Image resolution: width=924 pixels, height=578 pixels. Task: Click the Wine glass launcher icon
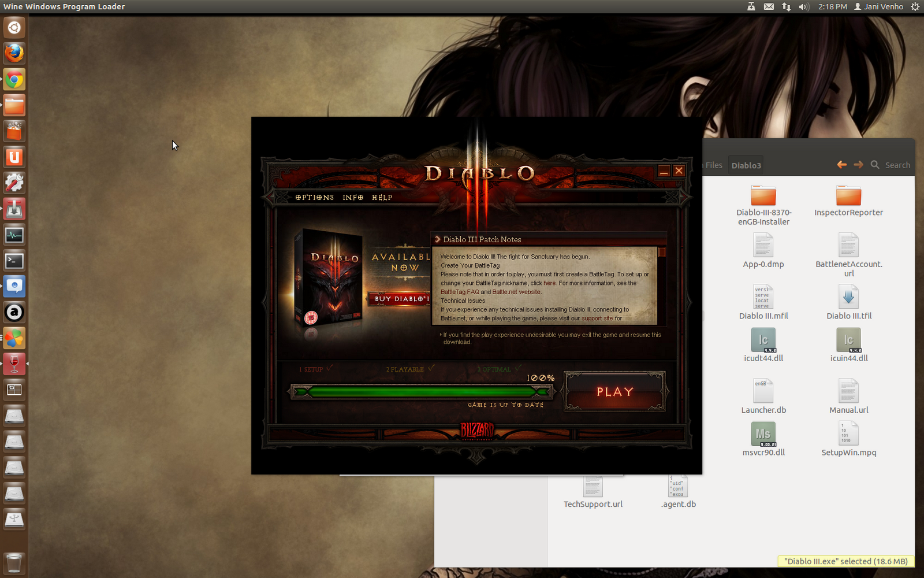point(14,364)
